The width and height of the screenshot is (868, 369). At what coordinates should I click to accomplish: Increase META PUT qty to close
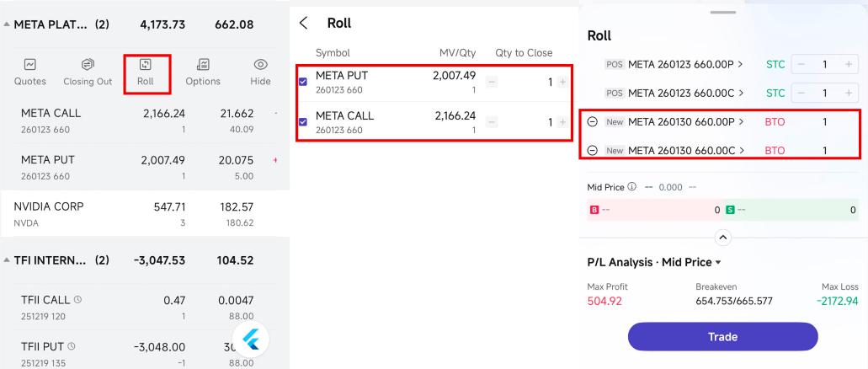[562, 82]
